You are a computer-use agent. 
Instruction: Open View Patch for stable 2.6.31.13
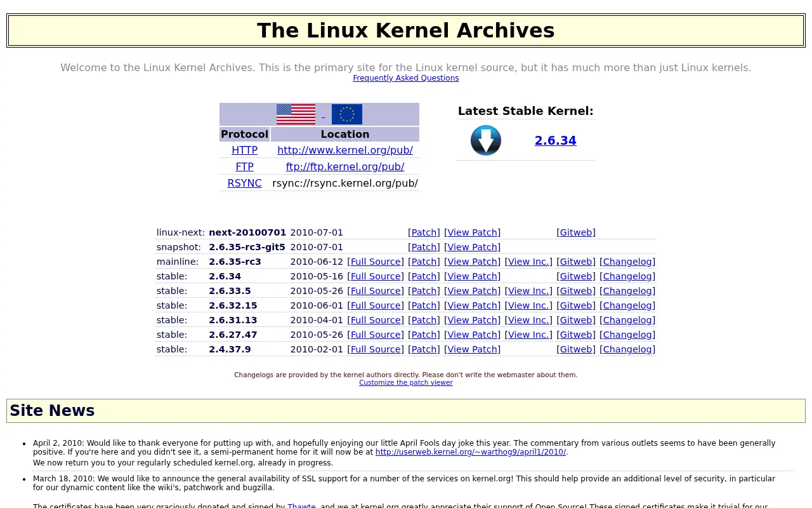pos(473,320)
